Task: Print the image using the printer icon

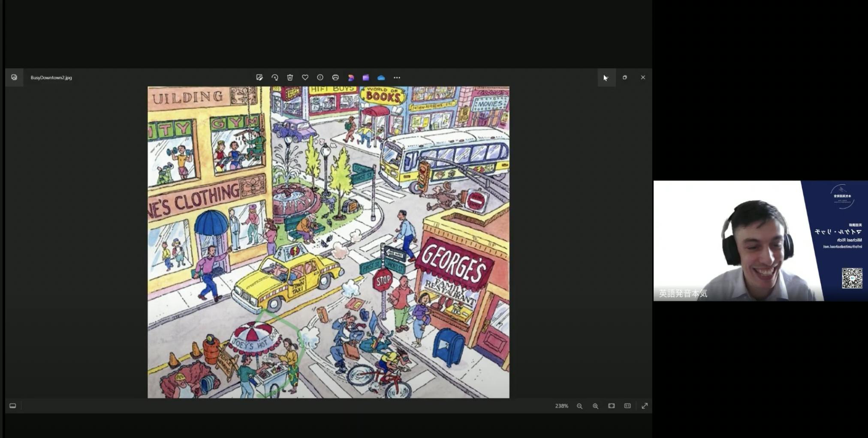Action: click(x=335, y=78)
